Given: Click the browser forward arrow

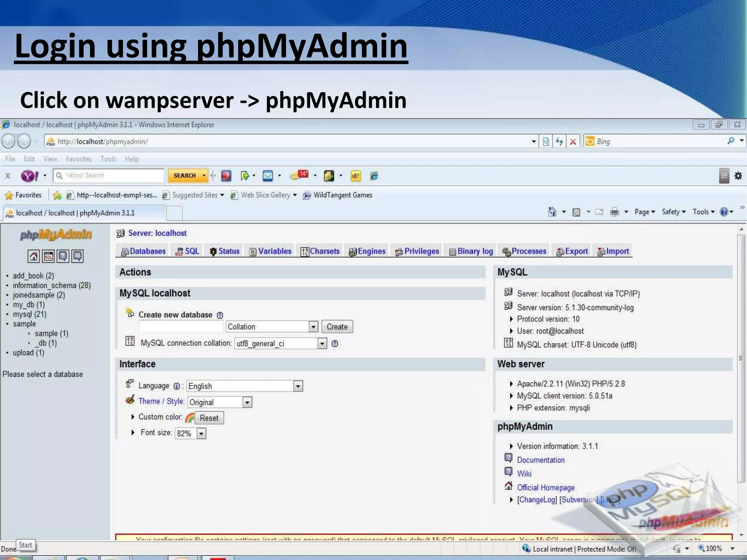Looking at the screenshot, I should coord(24,141).
